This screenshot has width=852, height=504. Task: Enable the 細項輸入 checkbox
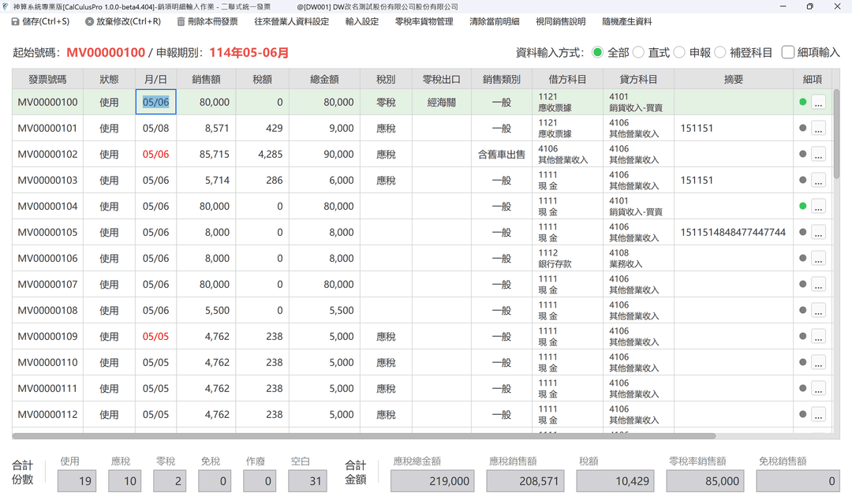coord(787,53)
